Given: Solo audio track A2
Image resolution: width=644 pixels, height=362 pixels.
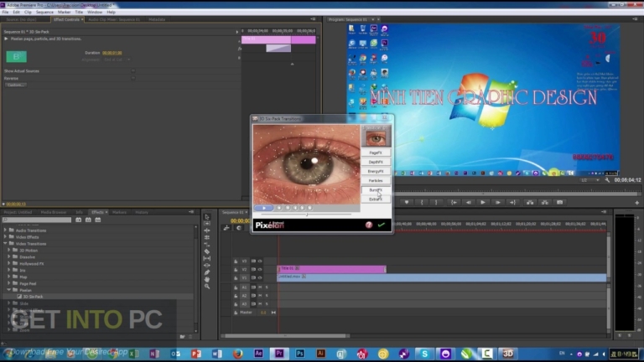Looking at the screenshot, I should pyautogui.click(x=267, y=296).
